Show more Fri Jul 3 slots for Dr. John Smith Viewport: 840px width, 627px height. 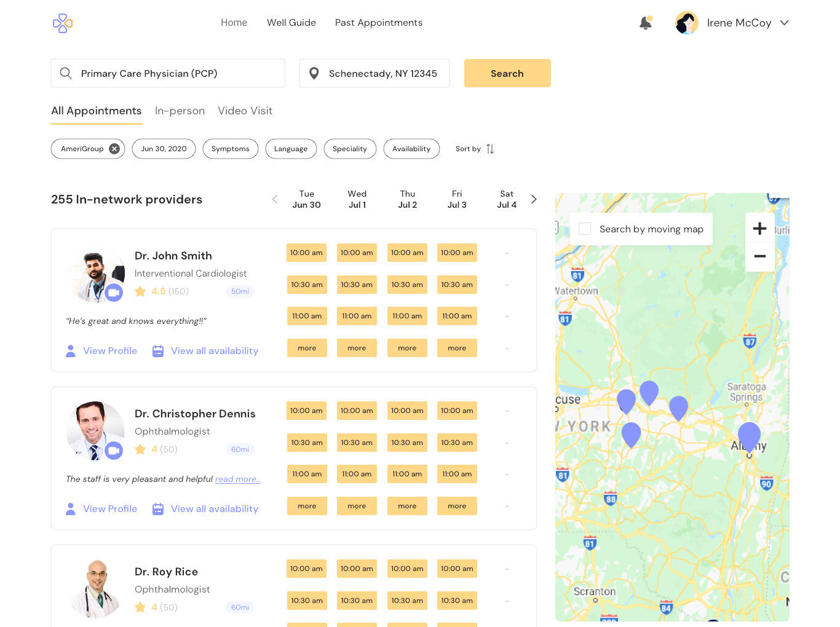coord(457,348)
